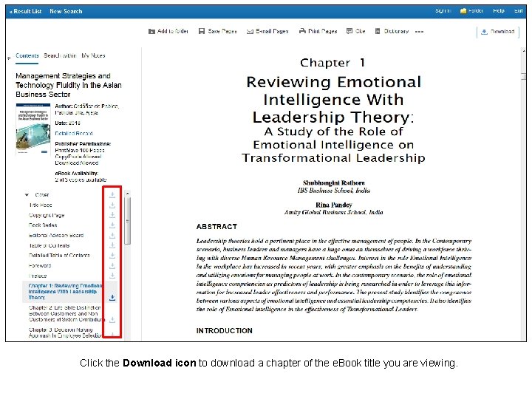The width and height of the screenshot is (532, 399).
Task: Switch to the My Notes tab
Action: [93, 55]
